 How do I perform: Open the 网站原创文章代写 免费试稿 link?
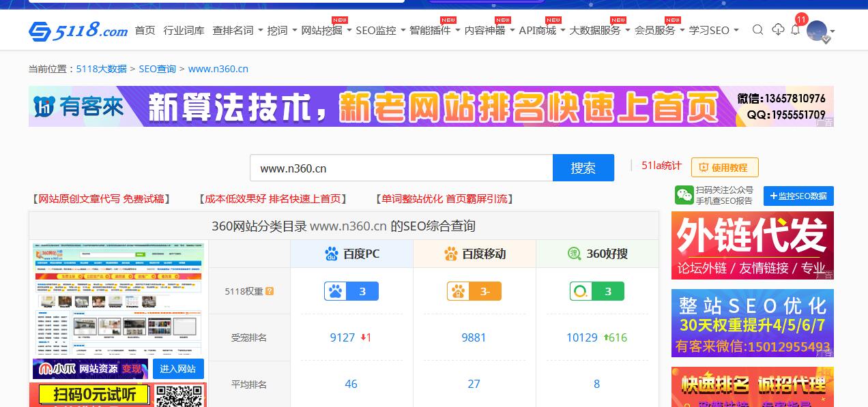(101, 198)
